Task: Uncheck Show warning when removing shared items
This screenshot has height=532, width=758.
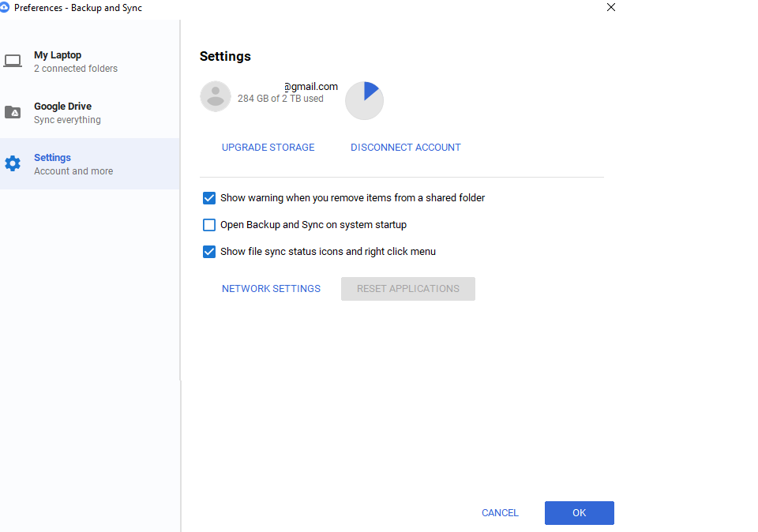Action: 209,198
